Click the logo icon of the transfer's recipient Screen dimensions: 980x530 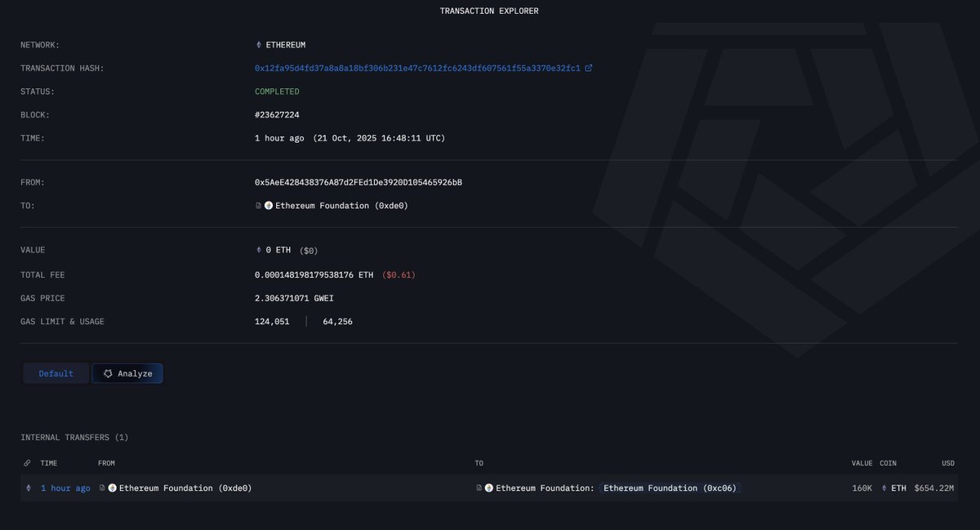489,488
